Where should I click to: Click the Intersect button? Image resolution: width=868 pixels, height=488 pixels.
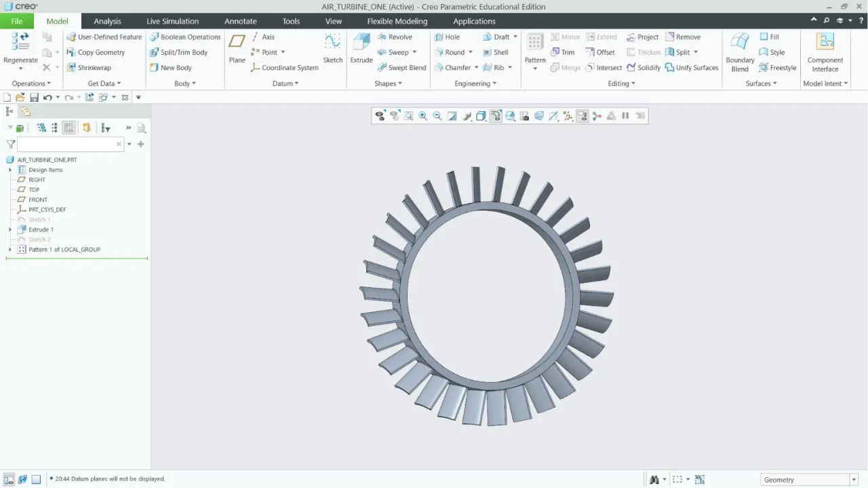[604, 68]
